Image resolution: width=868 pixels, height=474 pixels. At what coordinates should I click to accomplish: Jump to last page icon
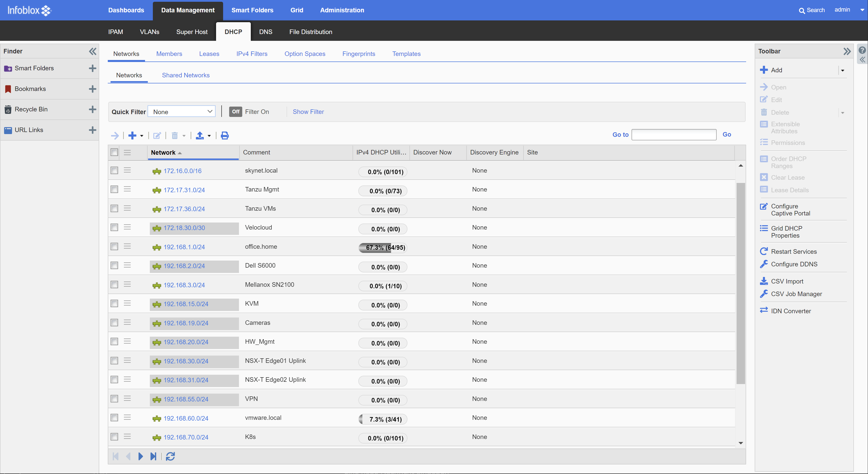[x=153, y=456]
